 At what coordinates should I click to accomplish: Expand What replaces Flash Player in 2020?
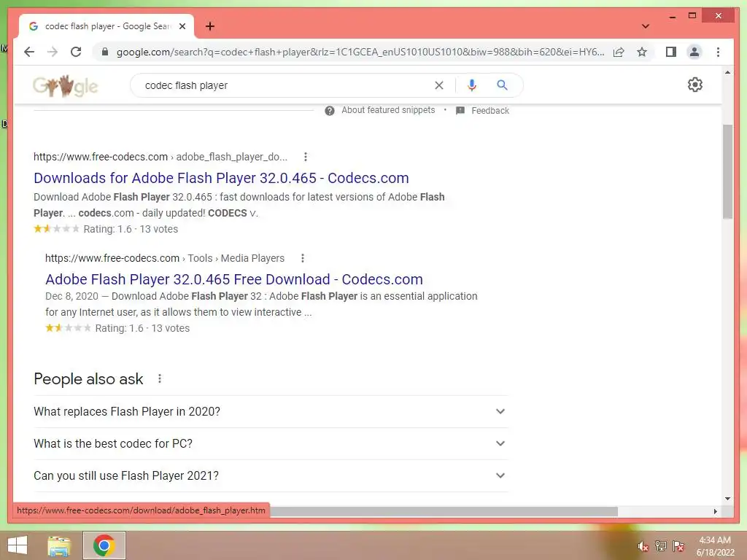click(x=271, y=411)
